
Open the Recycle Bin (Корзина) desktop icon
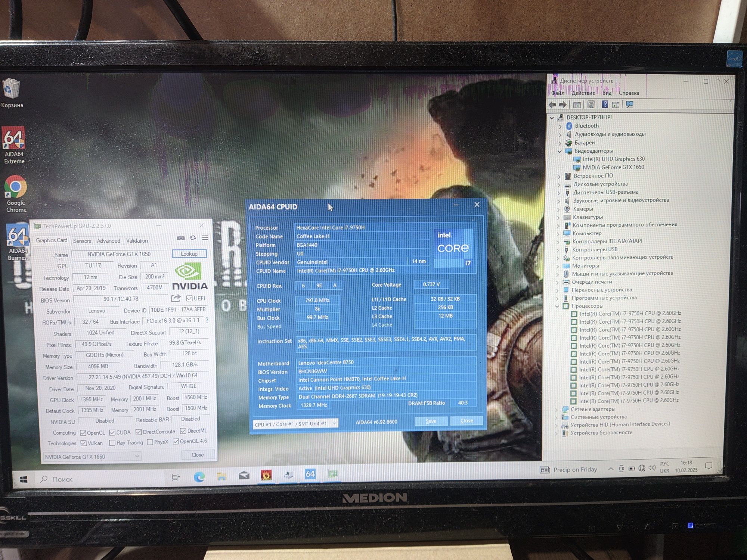pyautogui.click(x=12, y=93)
